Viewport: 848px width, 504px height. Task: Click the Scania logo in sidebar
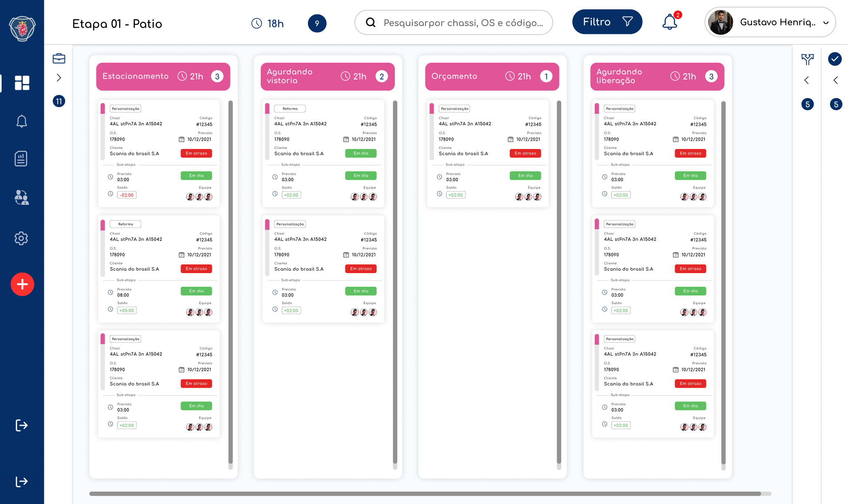(22, 29)
